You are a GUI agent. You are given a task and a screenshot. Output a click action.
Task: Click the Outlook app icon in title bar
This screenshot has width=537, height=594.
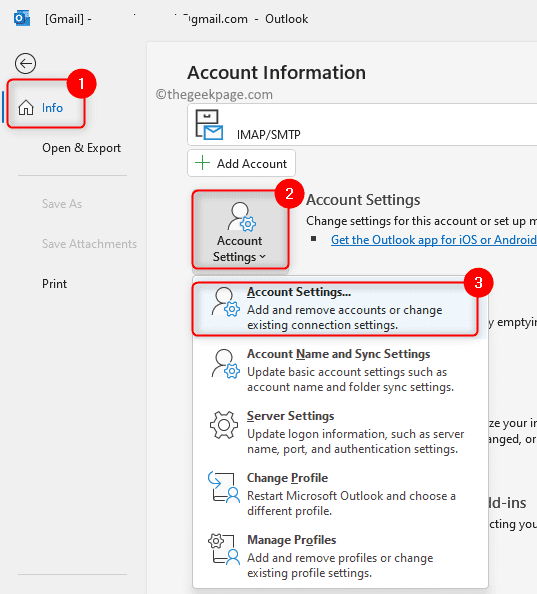click(x=22, y=18)
